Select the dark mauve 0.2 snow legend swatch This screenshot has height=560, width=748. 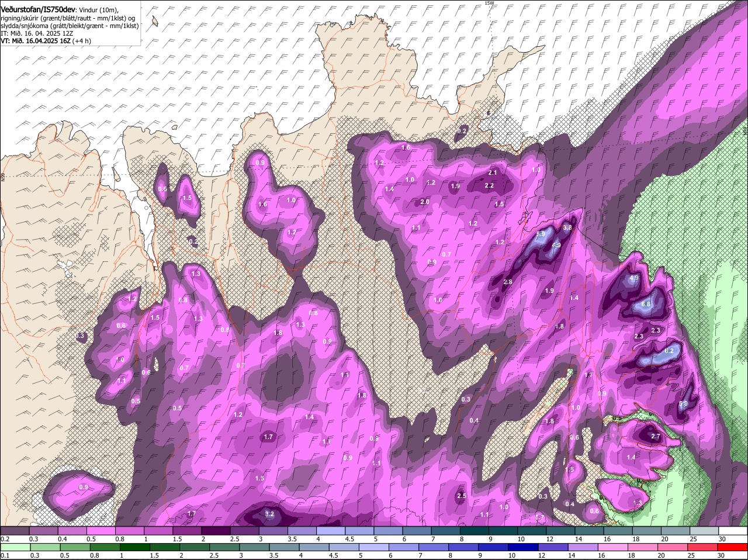point(15,531)
